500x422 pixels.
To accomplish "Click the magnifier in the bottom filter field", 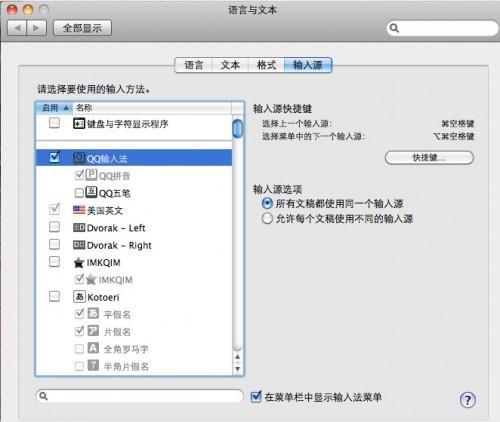I will click(43, 396).
